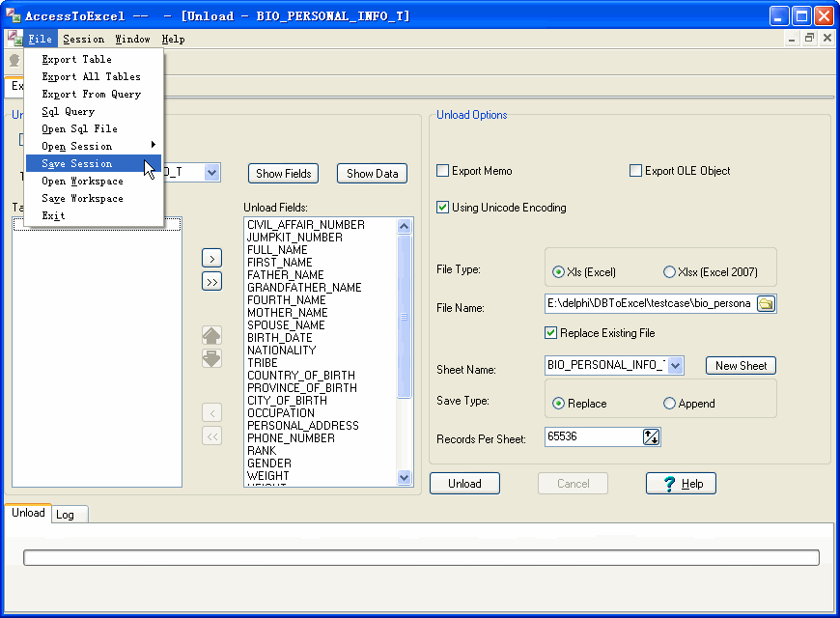Click the Show Data button
840x618 pixels.
coord(373,174)
